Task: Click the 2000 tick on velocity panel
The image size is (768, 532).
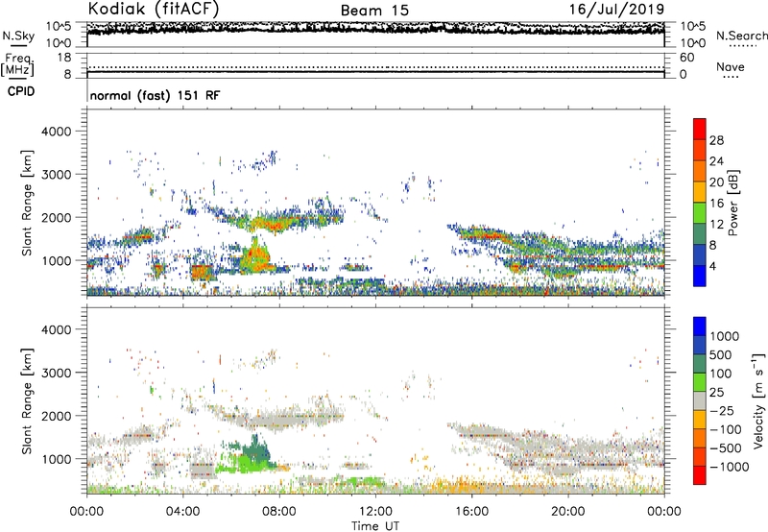Action: 57,416
